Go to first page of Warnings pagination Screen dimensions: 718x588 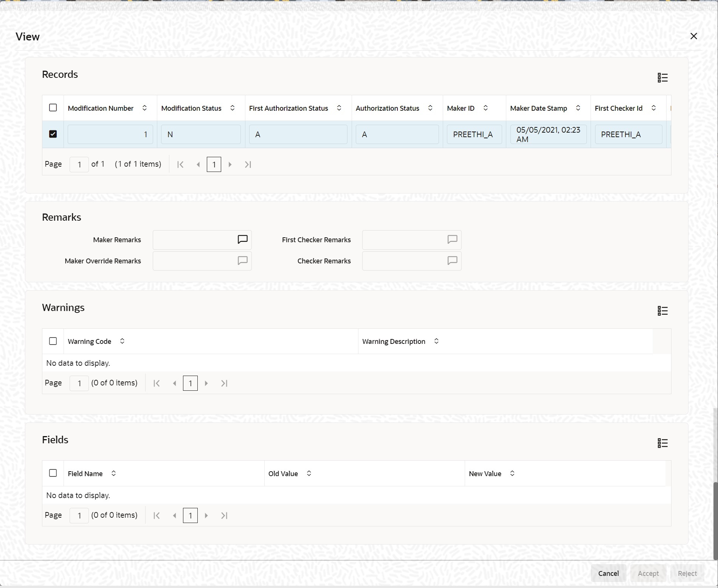[157, 383]
